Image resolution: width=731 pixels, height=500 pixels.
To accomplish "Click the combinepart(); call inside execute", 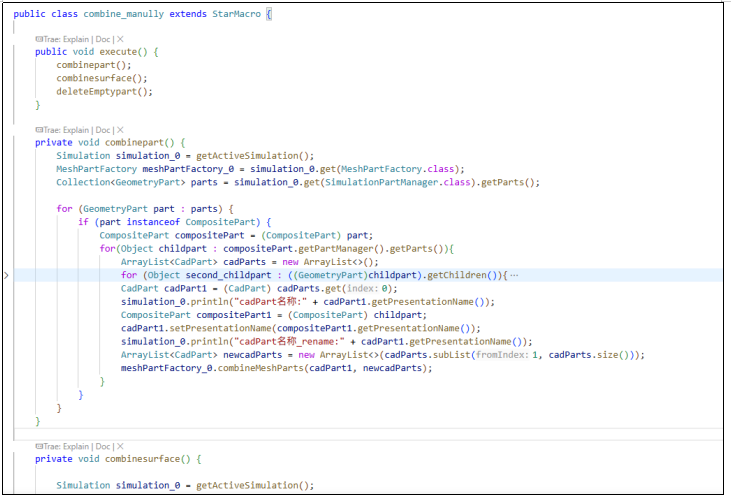I will (x=94, y=65).
